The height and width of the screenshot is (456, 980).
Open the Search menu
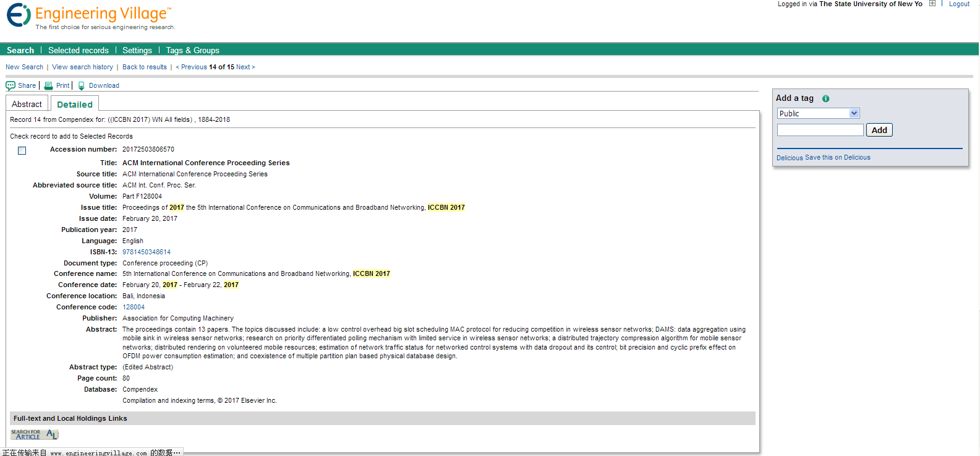coord(20,50)
